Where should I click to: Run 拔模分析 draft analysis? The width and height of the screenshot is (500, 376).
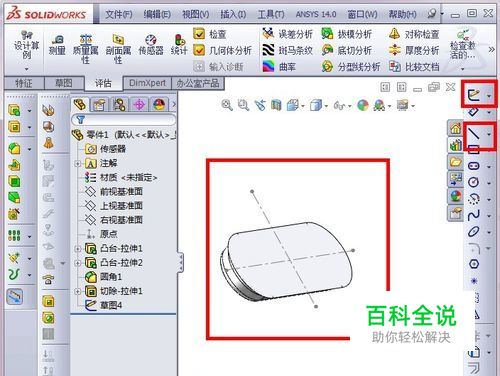tap(346, 34)
